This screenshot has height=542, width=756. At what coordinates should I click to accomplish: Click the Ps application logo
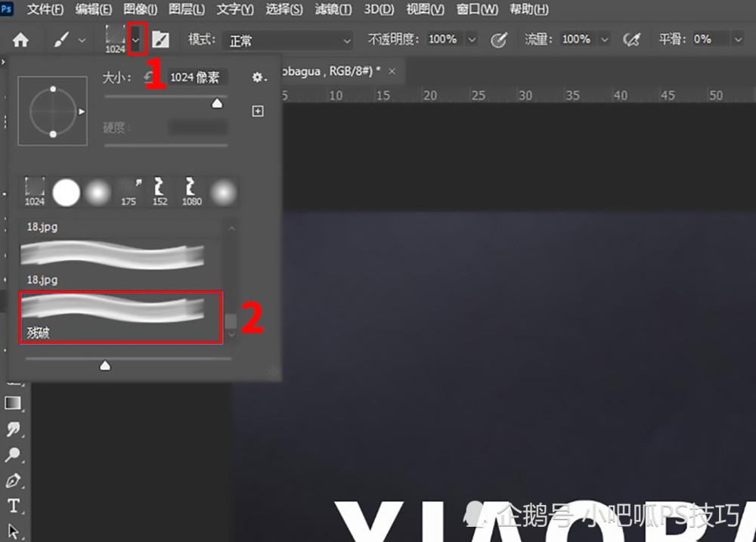point(6,8)
